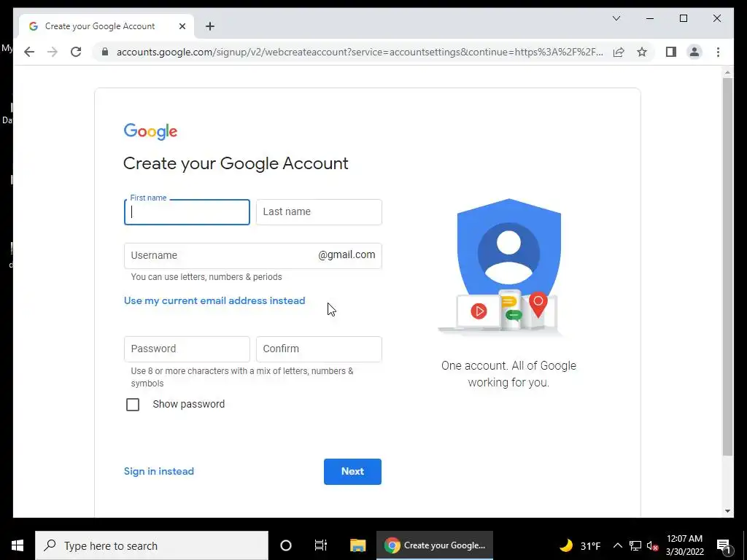Click the page vertical scrollbar

coord(727,267)
